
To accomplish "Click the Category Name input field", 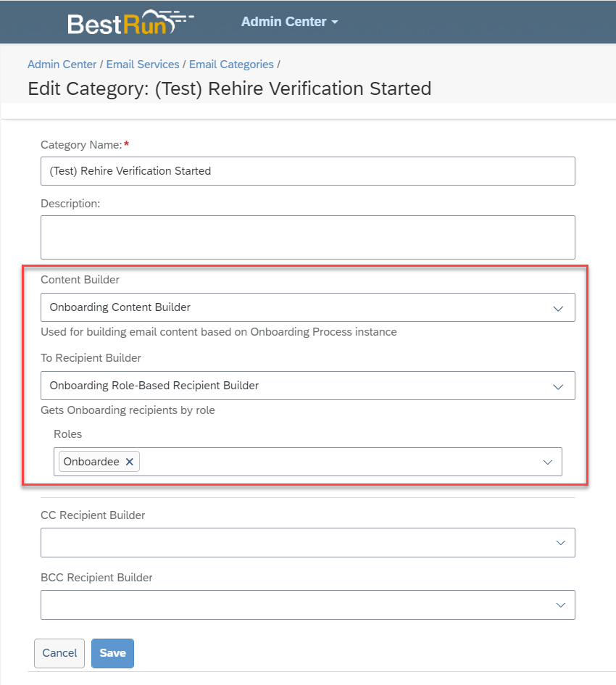I will pos(307,171).
